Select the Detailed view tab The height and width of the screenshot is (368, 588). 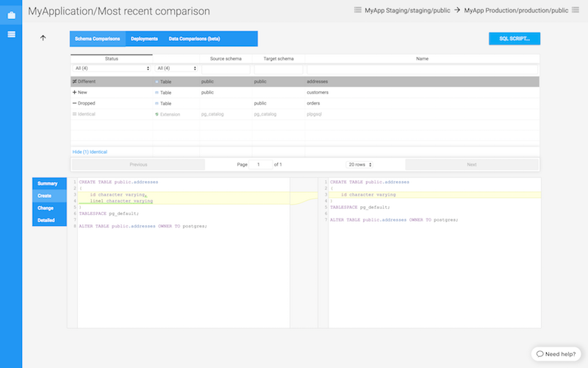pos(49,220)
